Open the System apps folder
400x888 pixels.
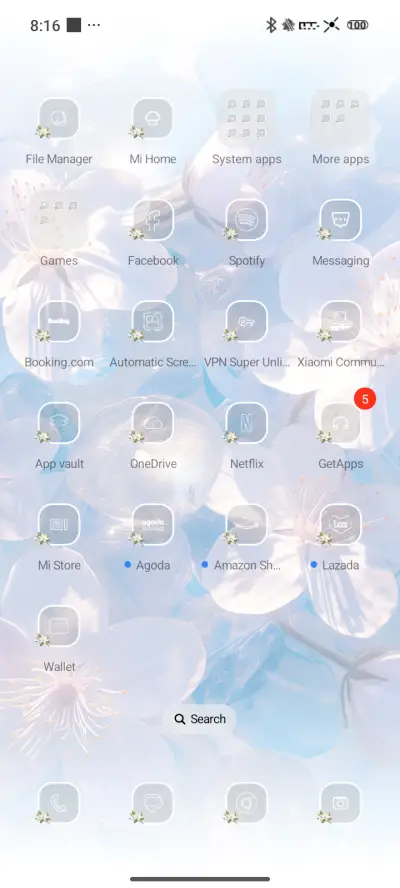tap(246, 118)
